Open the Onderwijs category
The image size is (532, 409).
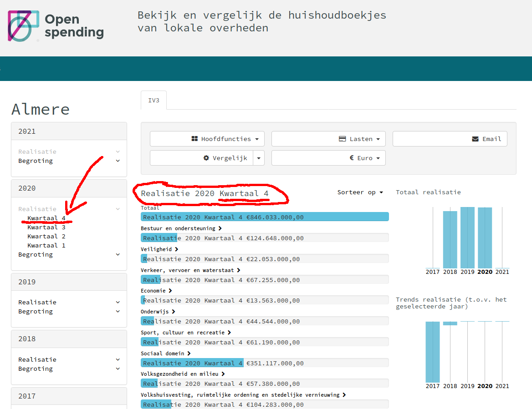click(x=158, y=311)
